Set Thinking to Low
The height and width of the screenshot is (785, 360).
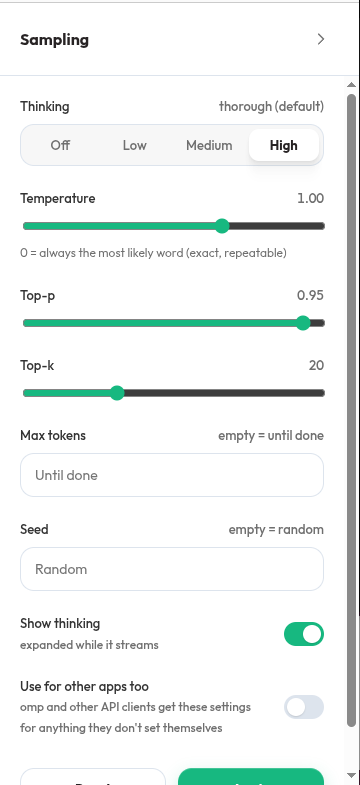click(x=135, y=145)
